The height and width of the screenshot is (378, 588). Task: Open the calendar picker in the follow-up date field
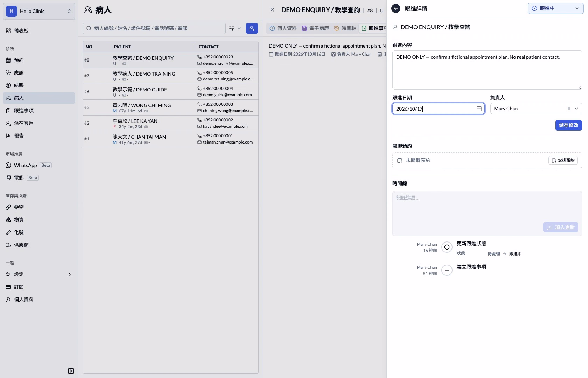(x=479, y=108)
